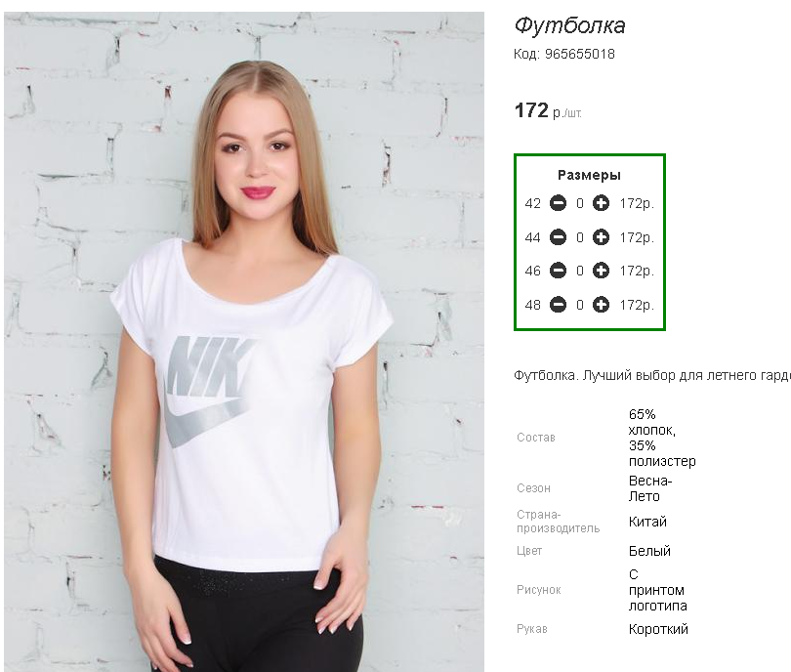791x672 pixels.
Task: Select quantity field for size 42
Action: point(580,203)
